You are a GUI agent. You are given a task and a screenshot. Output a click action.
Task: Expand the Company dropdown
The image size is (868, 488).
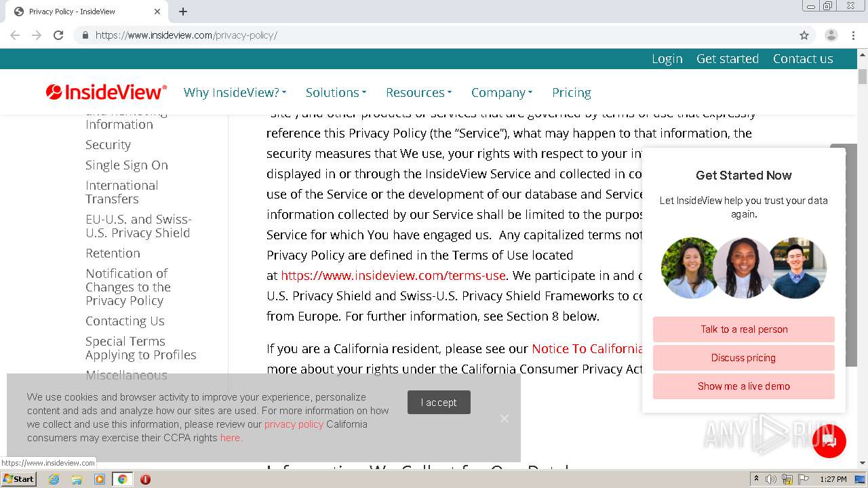coord(502,92)
